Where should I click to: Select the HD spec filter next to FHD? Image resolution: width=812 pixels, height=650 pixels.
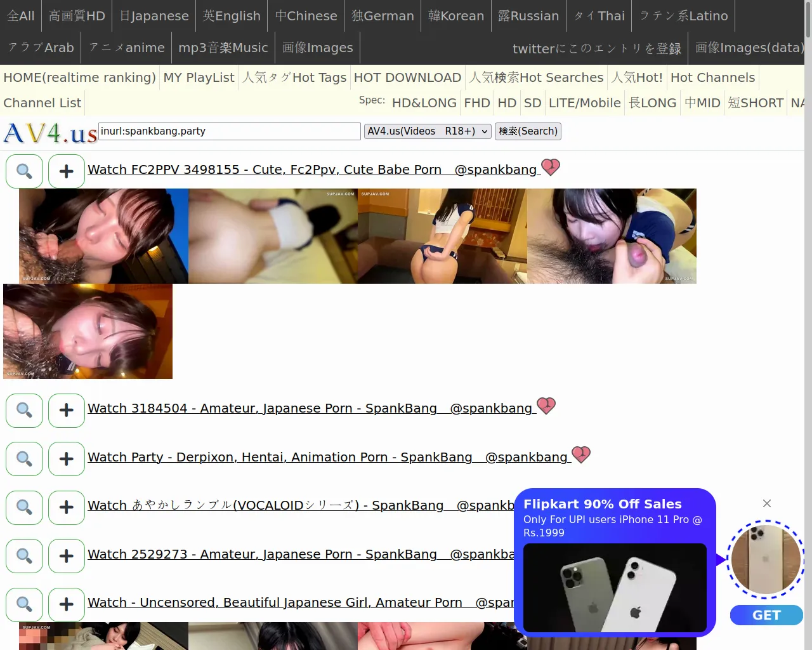(507, 103)
